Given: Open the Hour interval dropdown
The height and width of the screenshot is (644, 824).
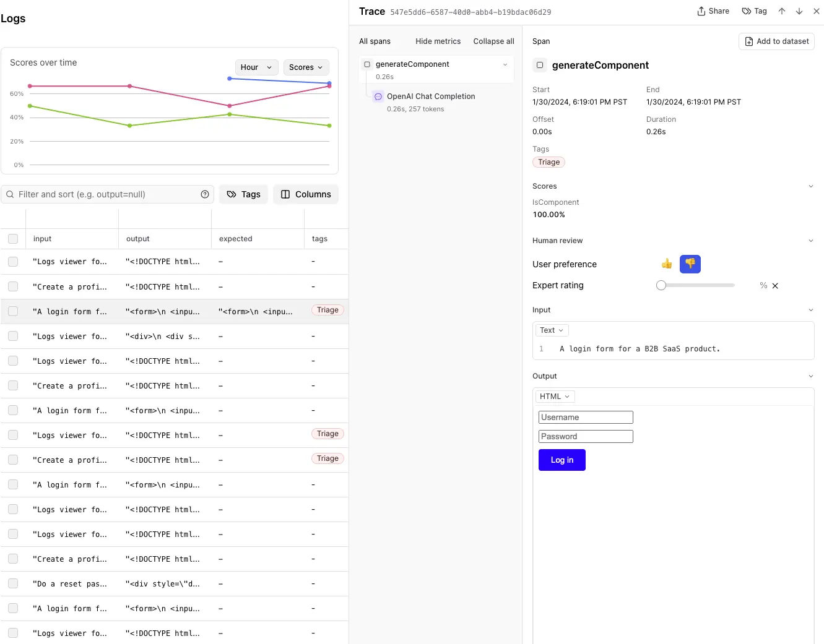Looking at the screenshot, I should (x=256, y=67).
